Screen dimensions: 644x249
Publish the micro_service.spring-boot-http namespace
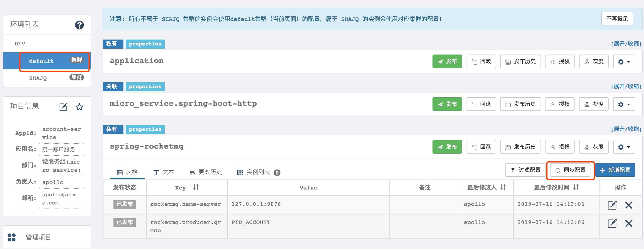[447, 104]
